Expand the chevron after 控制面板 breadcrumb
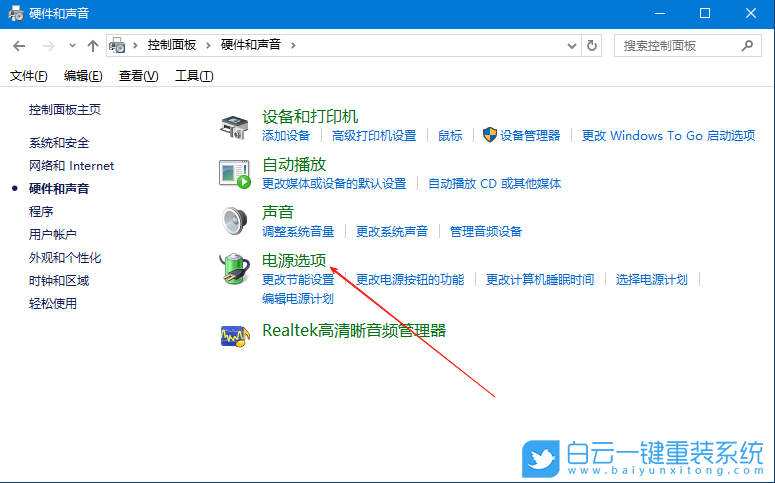This screenshot has height=483, width=775. (x=208, y=45)
